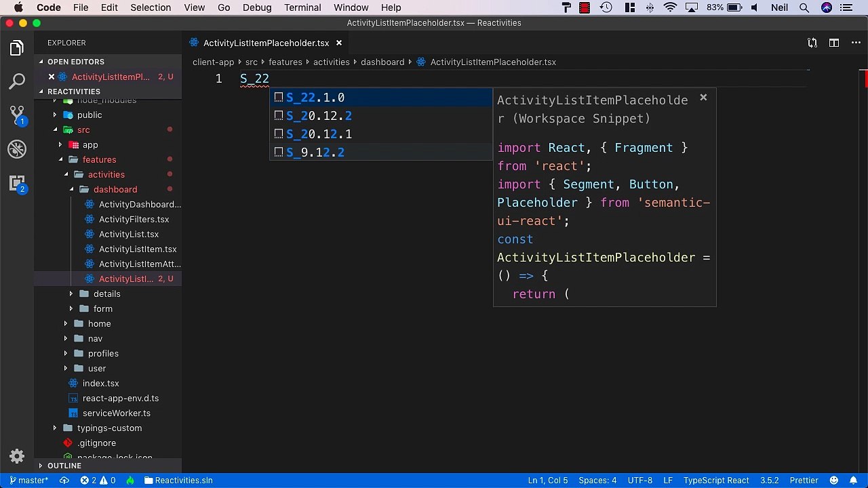Viewport: 868px width, 488px height.
Task: Open the Debug view icon
Action: point(17,149)
